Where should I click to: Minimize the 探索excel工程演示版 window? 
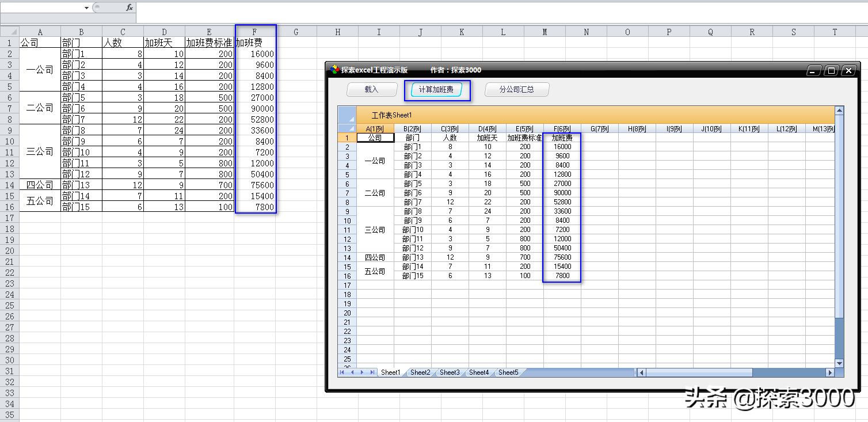[813, 70]
